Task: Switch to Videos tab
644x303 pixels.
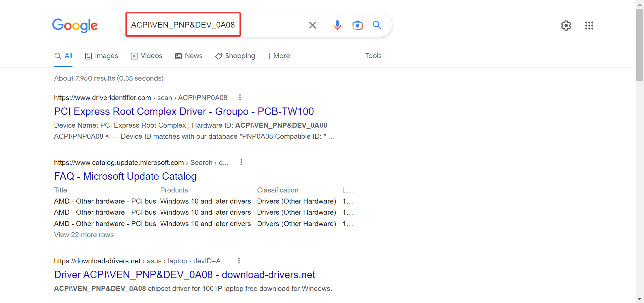Action: click(x=147, y=56)
